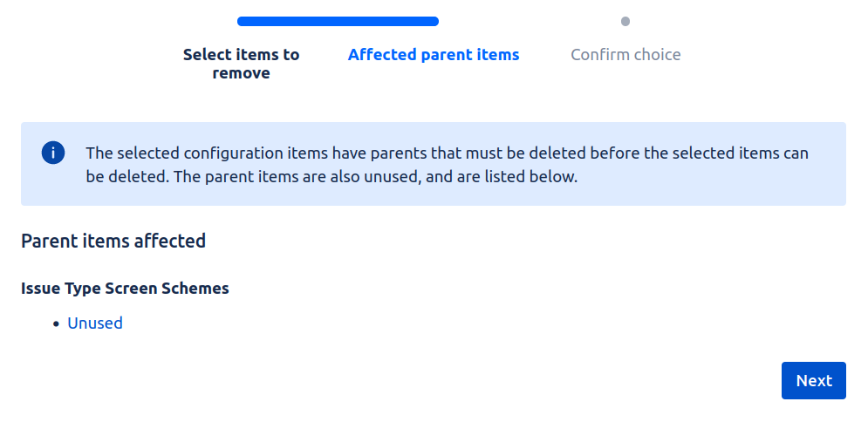Click the bullet point before Unused
This screenshot has width=868, height=422.
[x=57, y=323]
